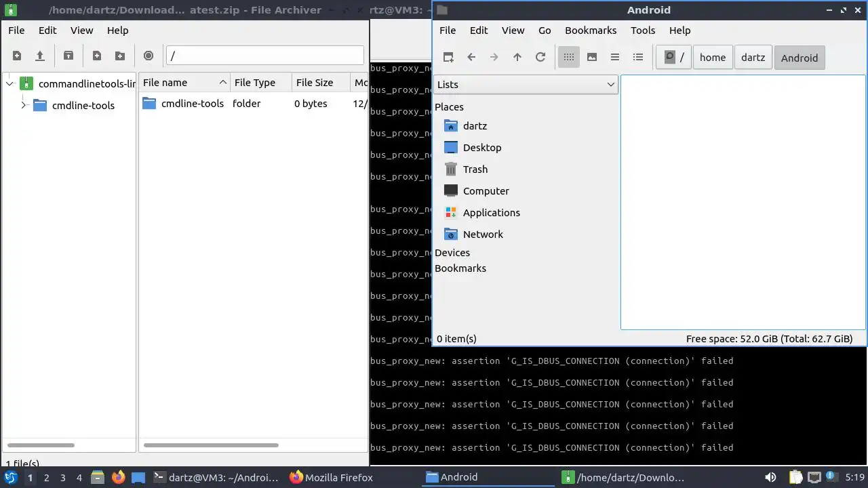
Task: Click the 'home' path button
Action: [713, 57]
